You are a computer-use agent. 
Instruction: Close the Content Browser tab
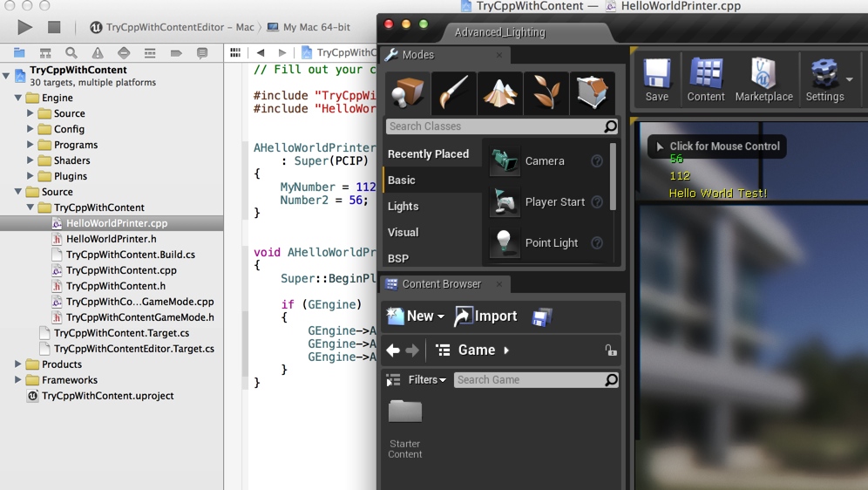pos(499,284)
